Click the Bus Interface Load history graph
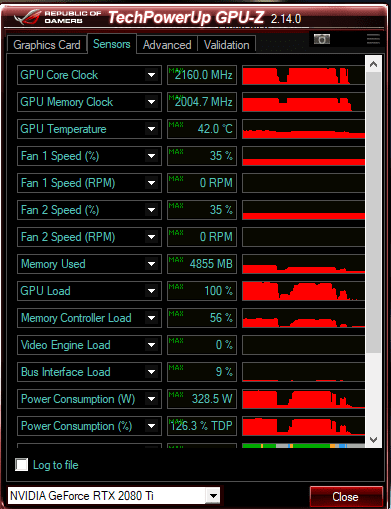 [x=303, y=372]
